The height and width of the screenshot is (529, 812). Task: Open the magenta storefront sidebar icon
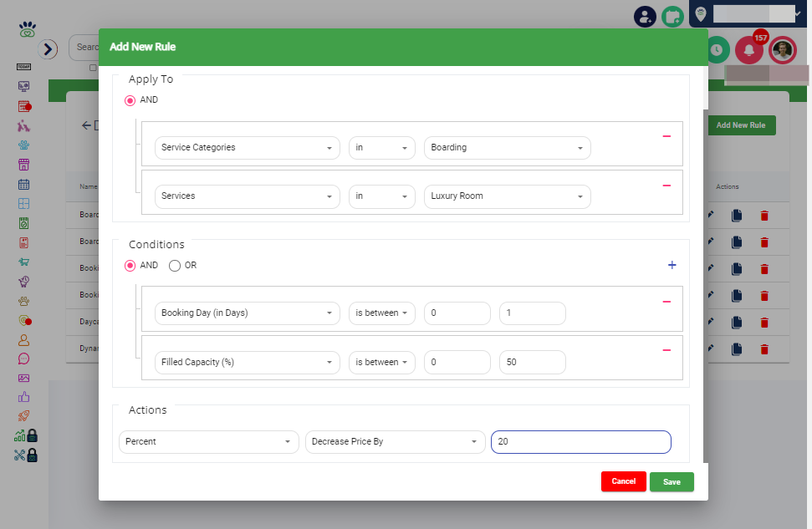(x=23, y=165)
